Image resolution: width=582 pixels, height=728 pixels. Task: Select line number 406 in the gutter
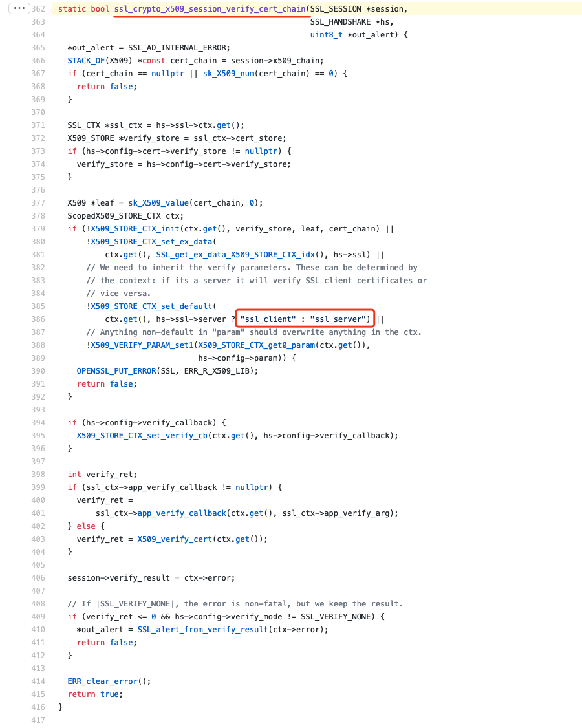(x=38, y=577)
